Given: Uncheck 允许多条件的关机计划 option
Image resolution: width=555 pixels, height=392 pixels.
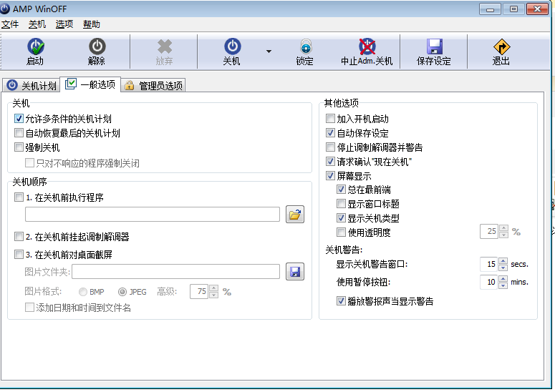Looking at the screenshot, I should coord(19,119).
